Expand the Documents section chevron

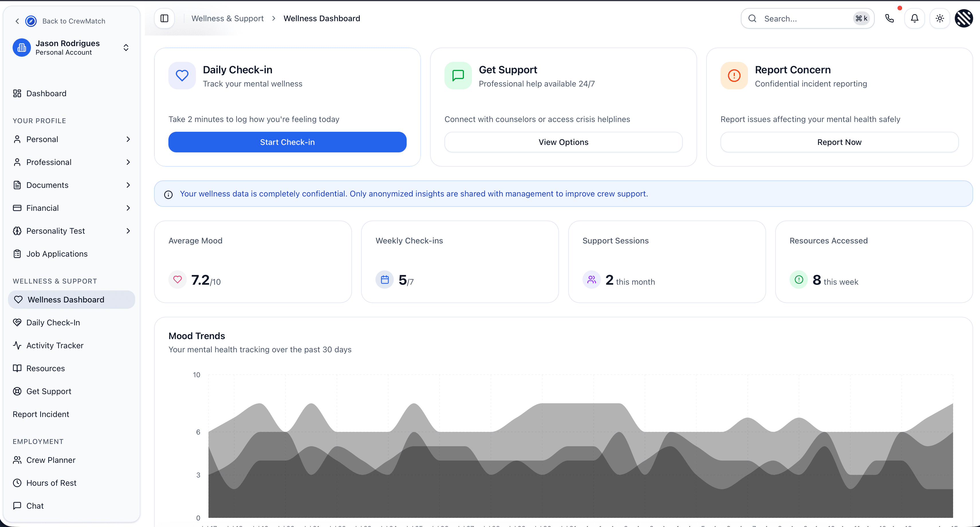click(x=128, y=185)
